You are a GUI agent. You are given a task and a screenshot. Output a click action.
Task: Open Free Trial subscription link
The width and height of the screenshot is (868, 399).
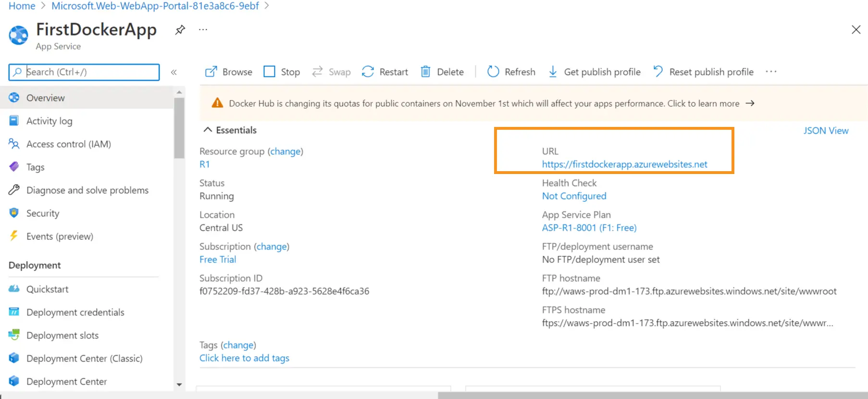pos(218,259)
